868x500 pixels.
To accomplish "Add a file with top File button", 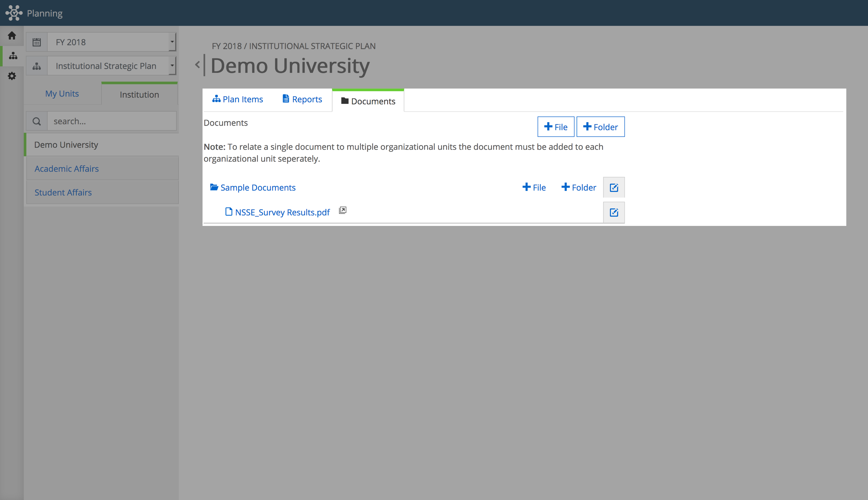I will click(556, 127).
